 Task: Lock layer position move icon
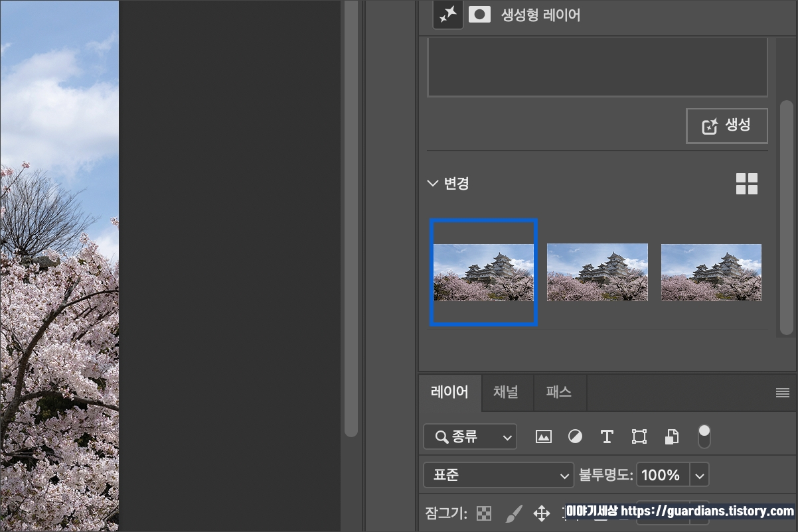pos(542,513)
